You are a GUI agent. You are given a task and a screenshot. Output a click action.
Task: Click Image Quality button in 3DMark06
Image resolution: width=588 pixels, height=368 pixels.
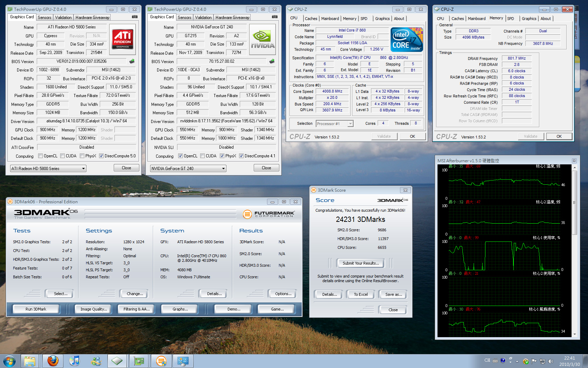(x=93, y=309)
